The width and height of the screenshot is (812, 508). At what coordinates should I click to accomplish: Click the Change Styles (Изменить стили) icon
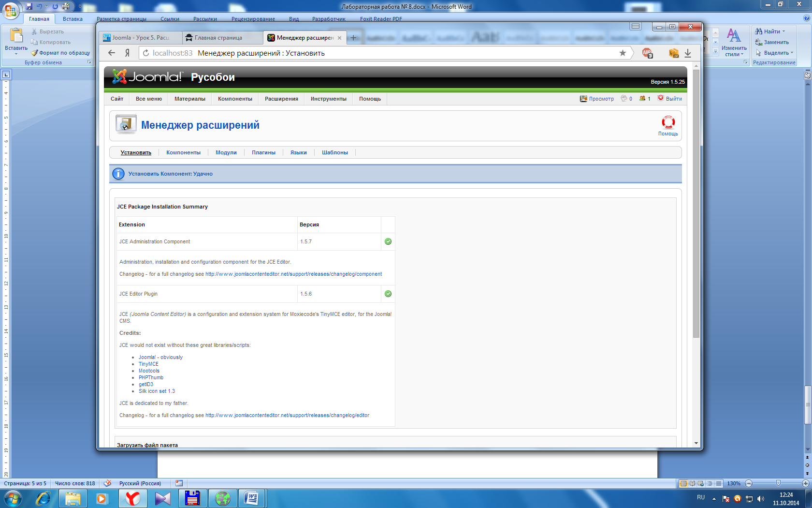(734, 35)
